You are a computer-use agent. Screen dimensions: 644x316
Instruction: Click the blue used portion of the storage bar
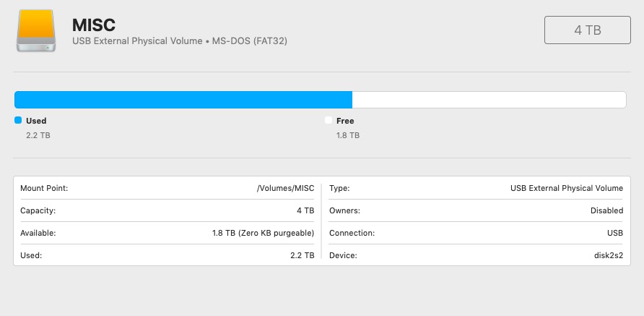click(x=183, y=100)
